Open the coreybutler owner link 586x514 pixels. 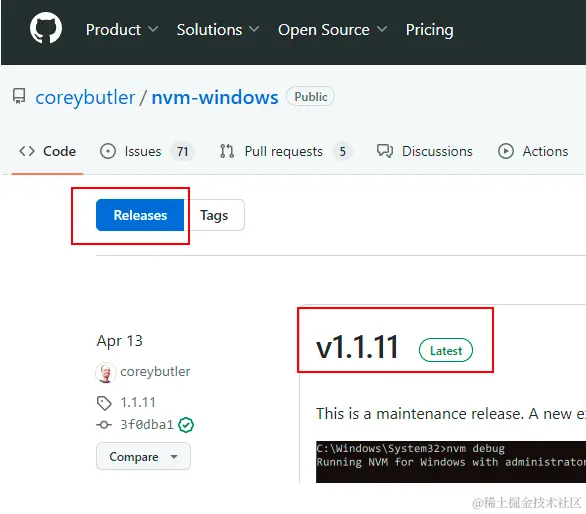pos(85,98)
